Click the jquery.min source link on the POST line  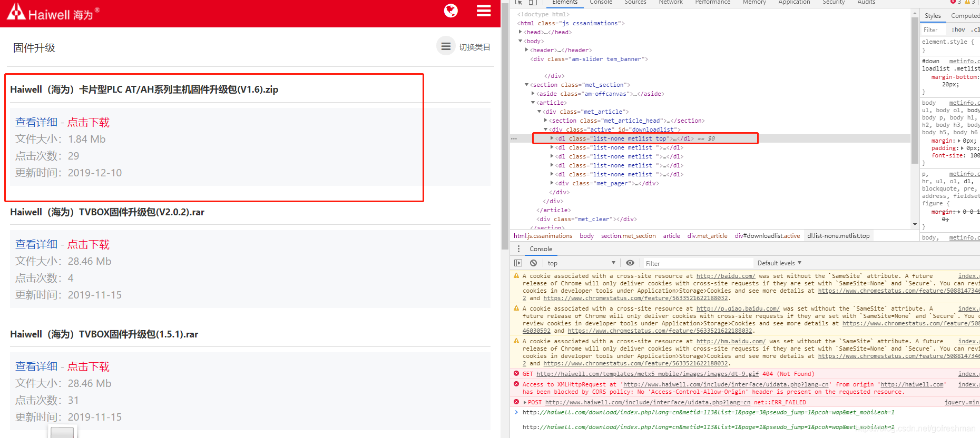coord(962,402)
